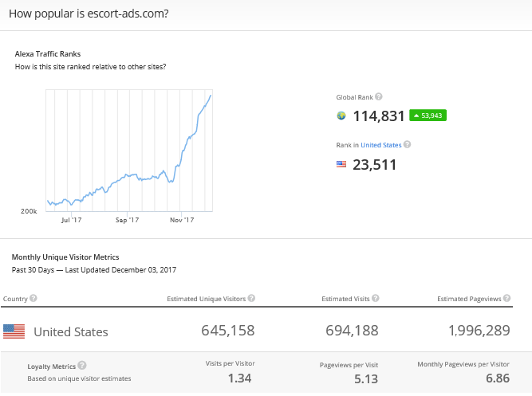
Task: Click the Estimated Pageviews column header
Action: (x=469, y=299)
